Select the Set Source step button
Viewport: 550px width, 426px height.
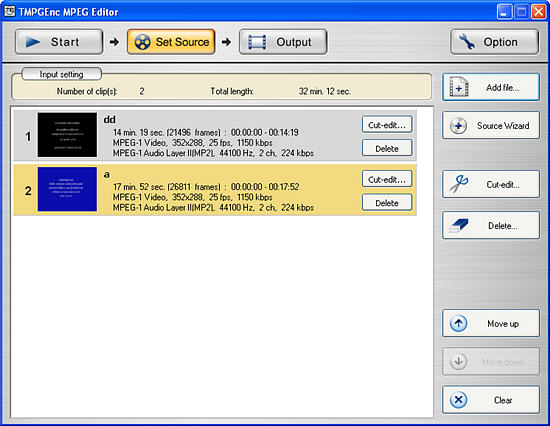click(x=171, y=42)
